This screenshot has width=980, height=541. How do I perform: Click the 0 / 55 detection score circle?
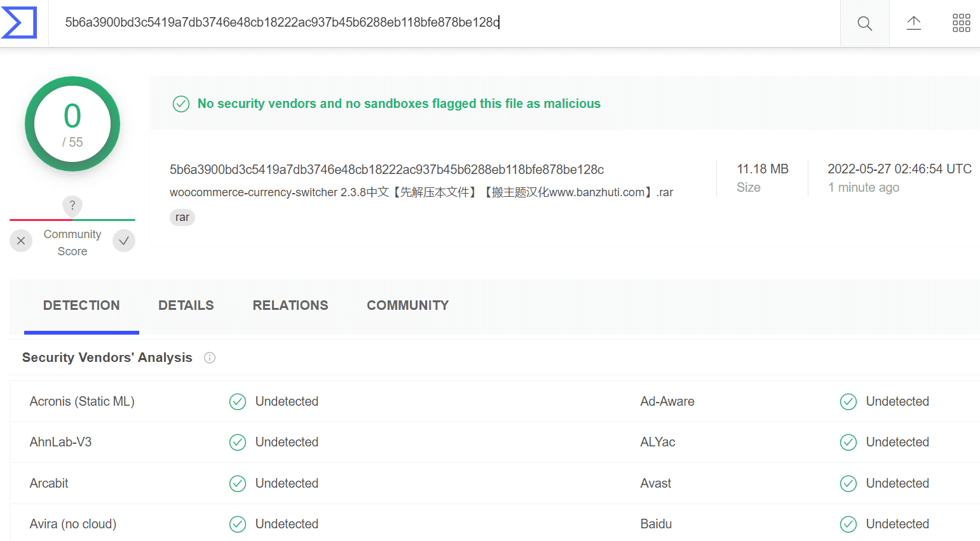pos(72,124)
